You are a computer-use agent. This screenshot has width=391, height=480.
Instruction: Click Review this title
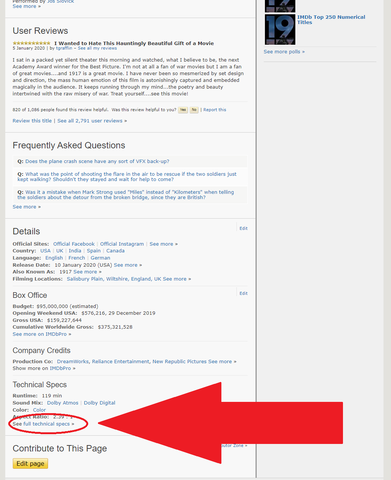32,121
